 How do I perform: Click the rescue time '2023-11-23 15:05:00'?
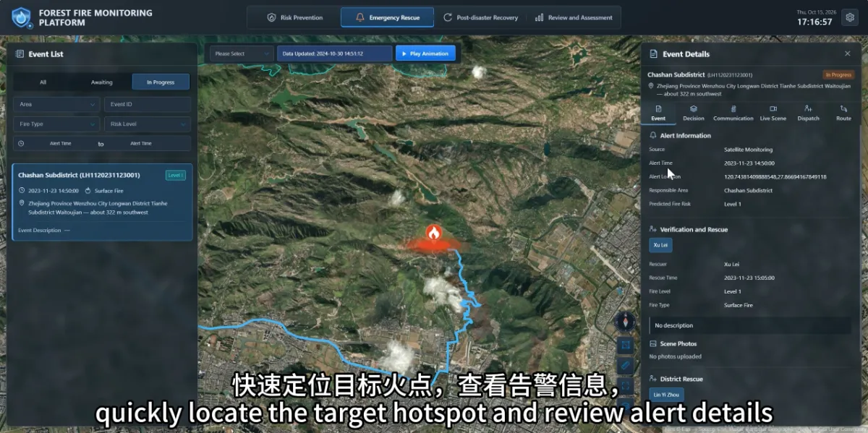pos(749,278)
